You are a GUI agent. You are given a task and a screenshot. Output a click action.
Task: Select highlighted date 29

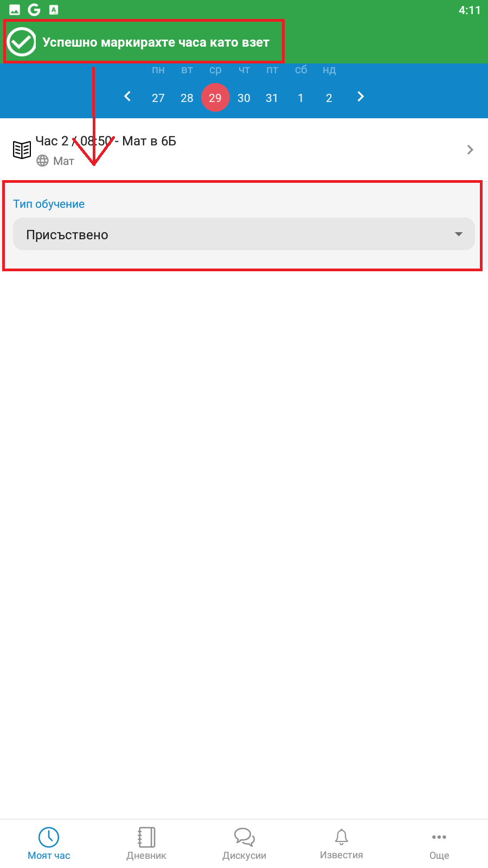click(215, 98)
